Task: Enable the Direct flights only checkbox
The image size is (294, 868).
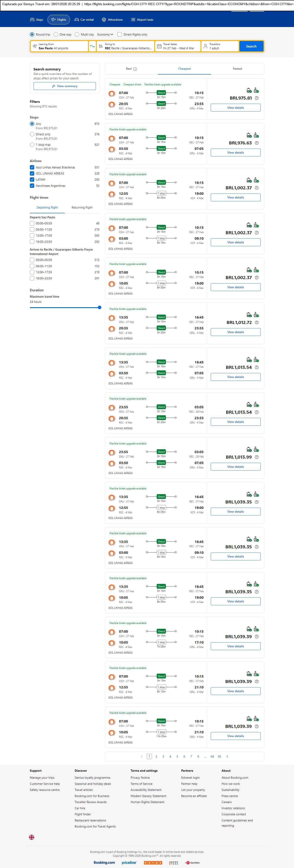Action: click(120, 34)
